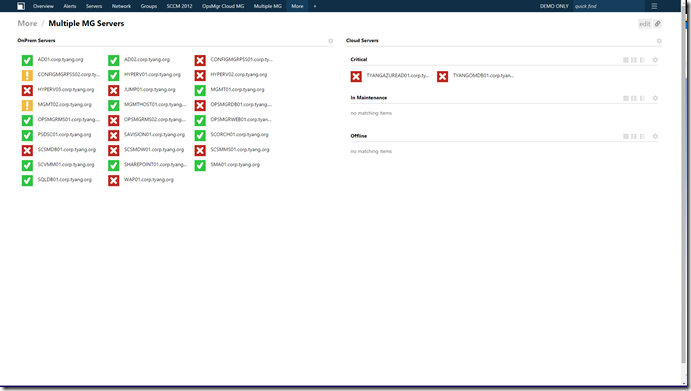Select the More tab in navigation
The height and width of the screenshot is (391, 691).
tap(297, 6)
